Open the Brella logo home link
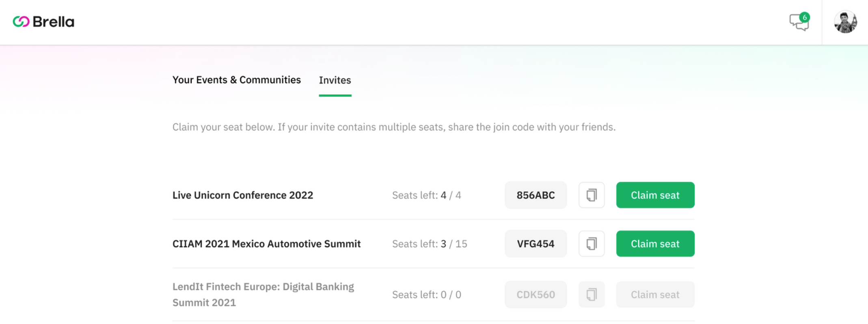868x324 pixels. coord(43,22)
